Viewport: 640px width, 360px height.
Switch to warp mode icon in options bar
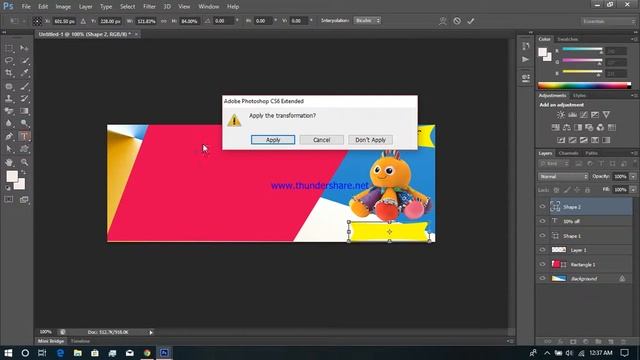[x=443, y=21]
